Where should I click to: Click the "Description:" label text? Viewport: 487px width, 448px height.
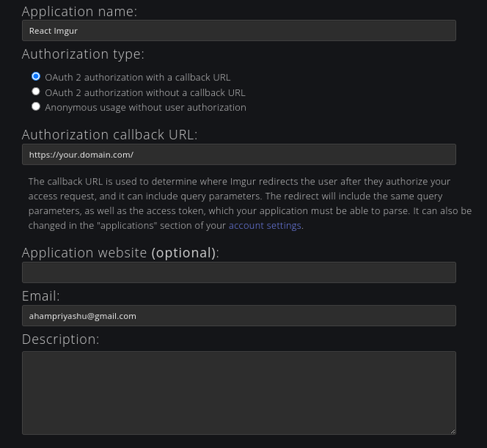pos(60,340)
